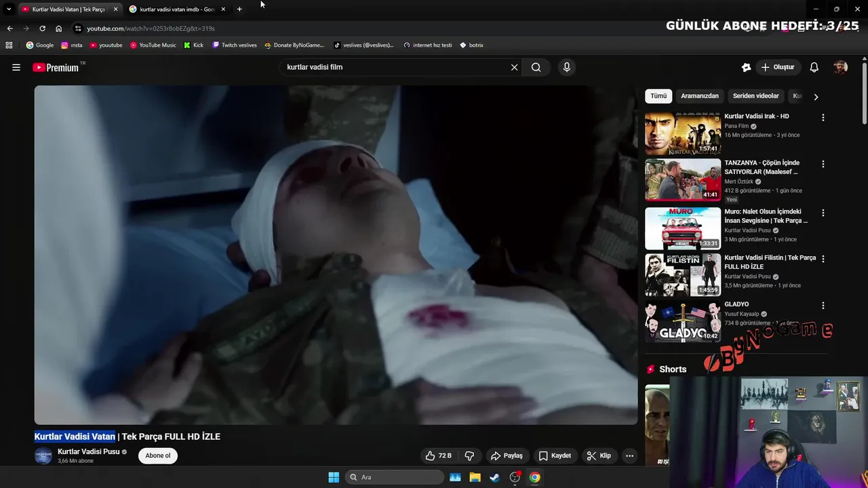Open Muro video thumbnail
Viewport: 868px width, 488px height.
[683, 228]
